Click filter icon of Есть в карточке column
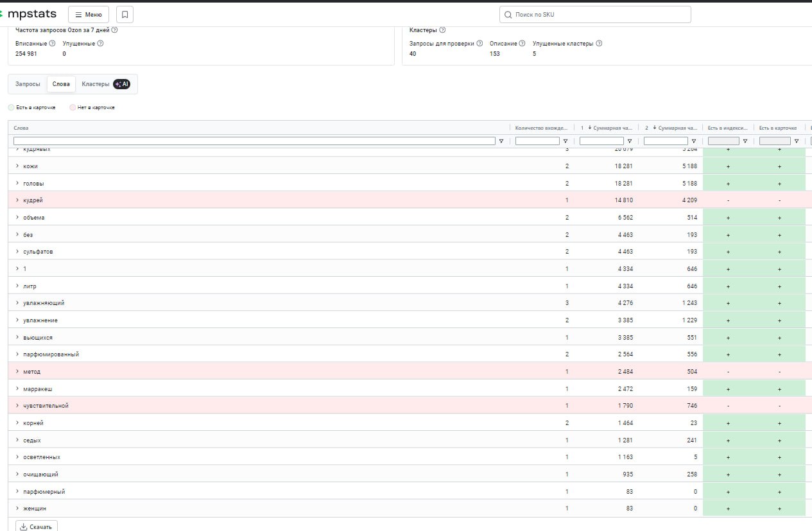This screenshot has width=812, height=531. [797, 141]
